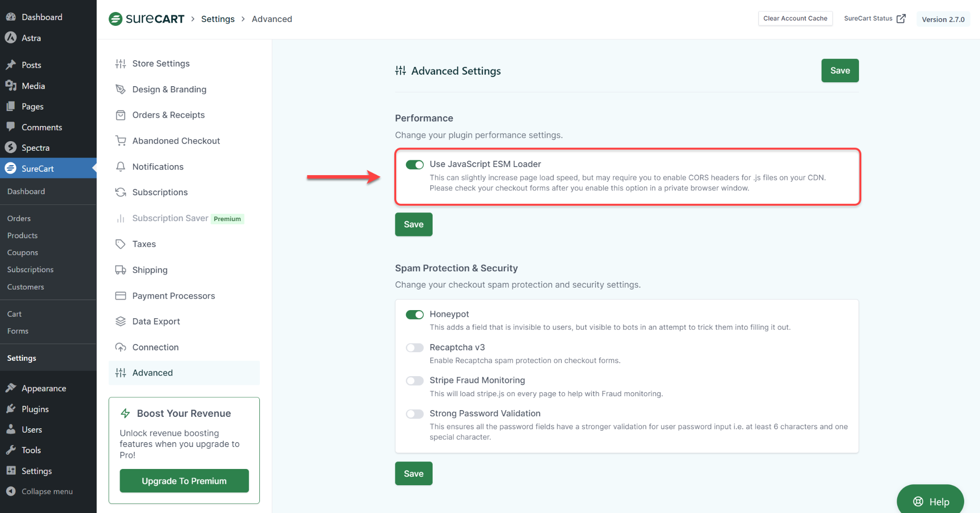This screenshot has width=980, height=513.
Task: Click the Data Export layers icon
Action: pos(121,322)
